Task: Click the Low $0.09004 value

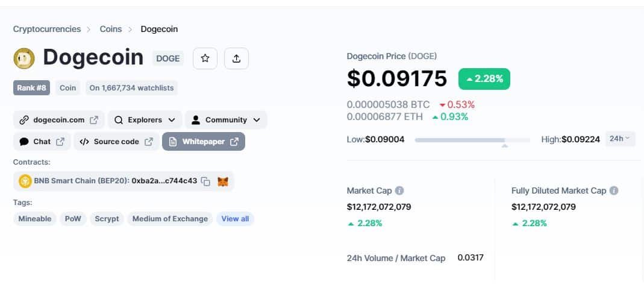Action: point(385,140)
